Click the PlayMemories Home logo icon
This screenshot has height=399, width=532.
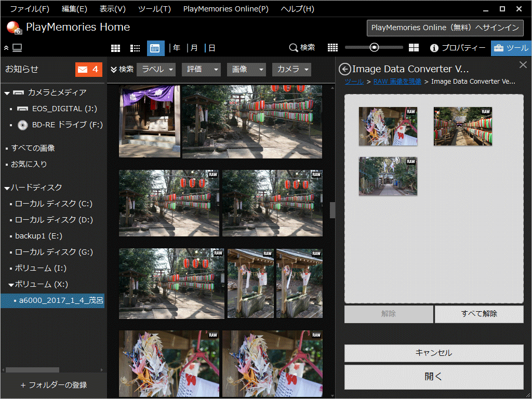[x=14, y=28]
